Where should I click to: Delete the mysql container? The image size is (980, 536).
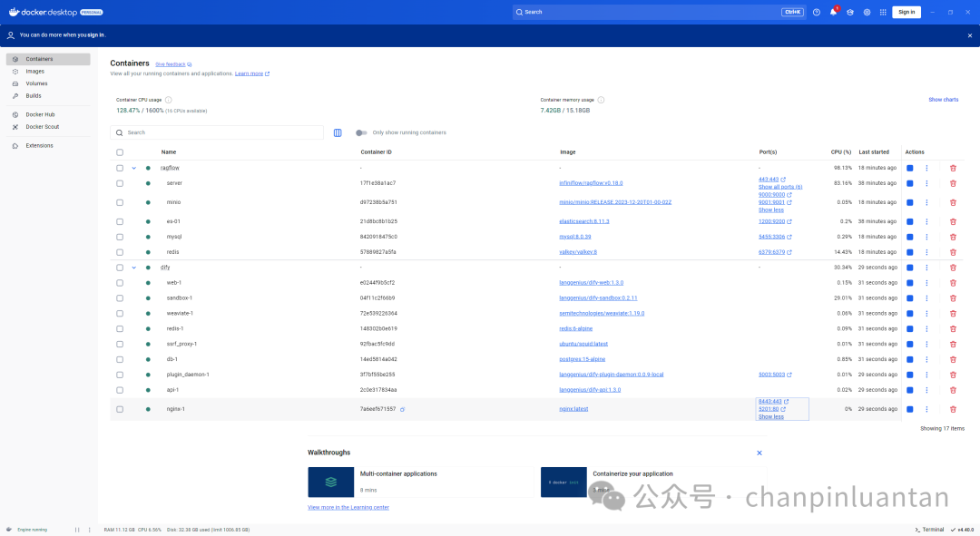(x=953, y=237)
